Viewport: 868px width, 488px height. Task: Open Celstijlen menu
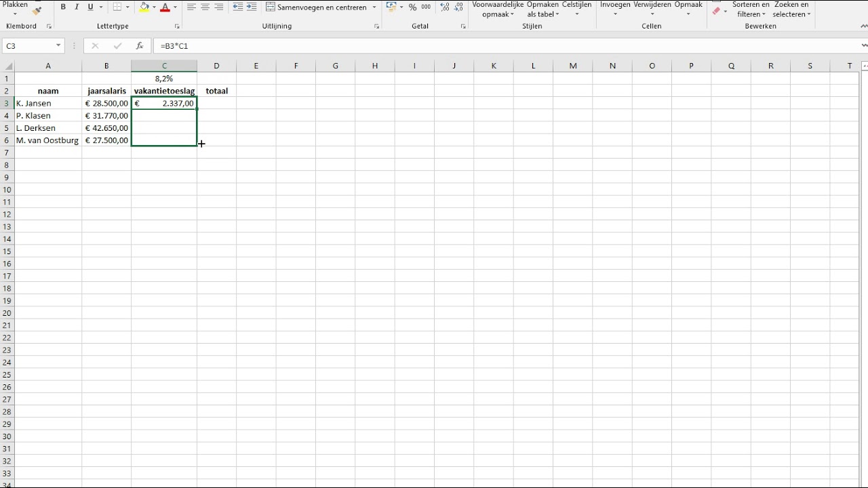click(576, 9)
